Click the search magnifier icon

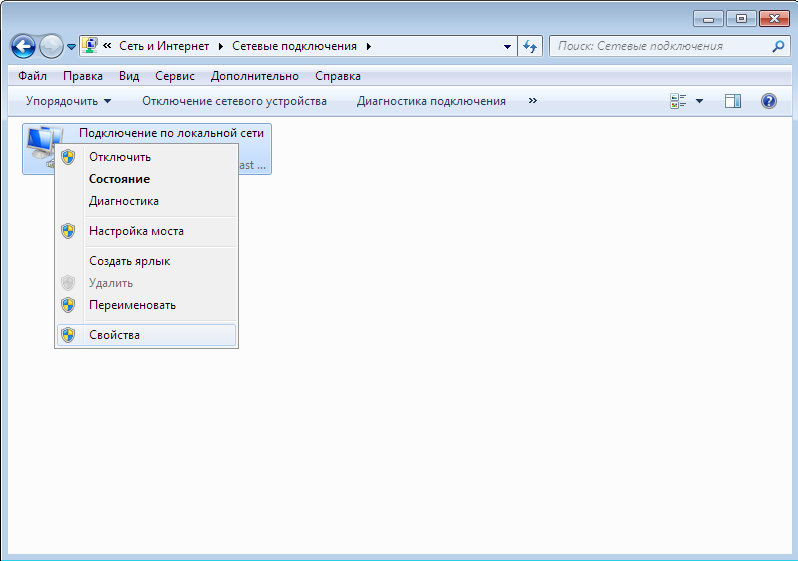click(x=778, y=46)
